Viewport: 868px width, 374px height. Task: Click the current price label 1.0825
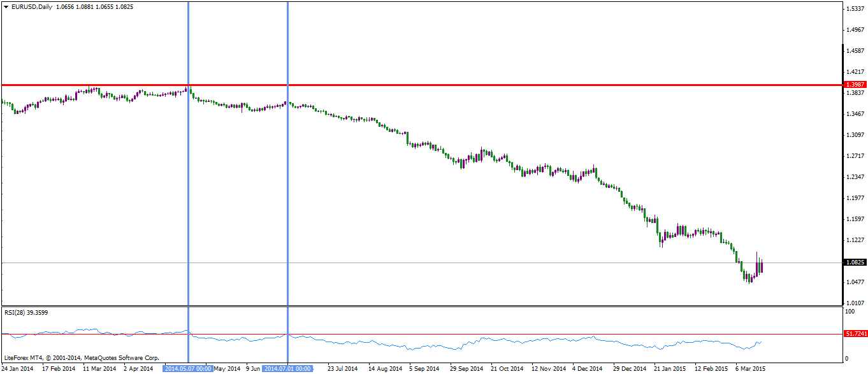(854, 262)
